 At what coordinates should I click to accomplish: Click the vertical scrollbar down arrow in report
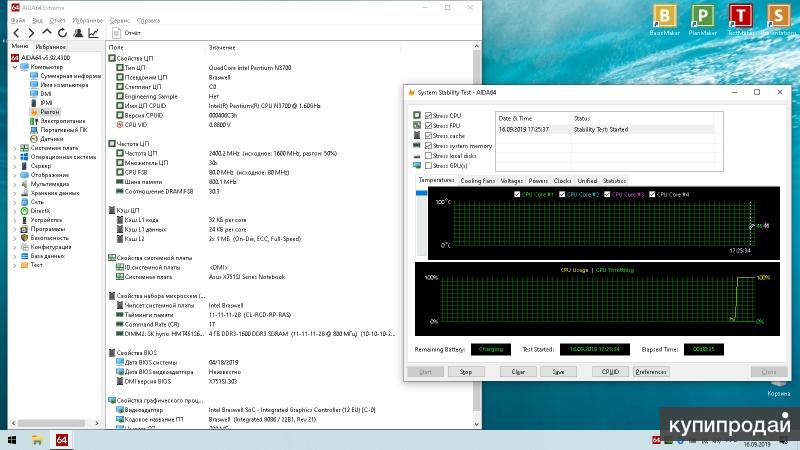pyautogui.click(x=477, y=424)
